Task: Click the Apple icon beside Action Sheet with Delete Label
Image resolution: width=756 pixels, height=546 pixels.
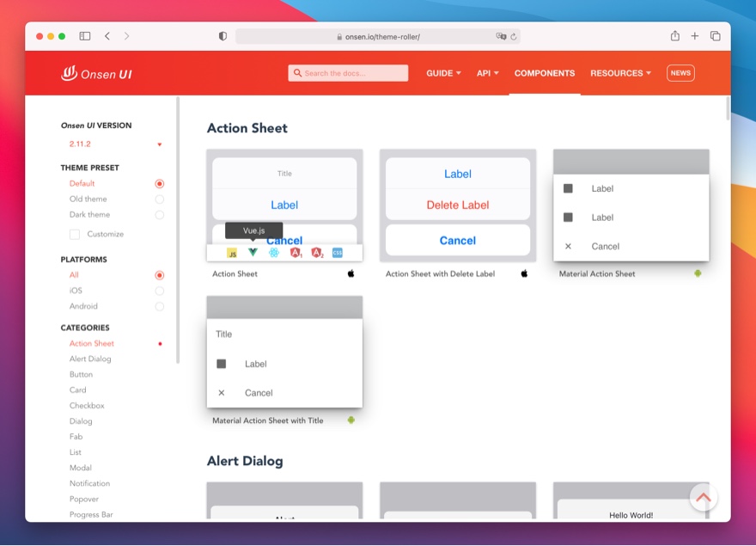Action: point(525,273)
